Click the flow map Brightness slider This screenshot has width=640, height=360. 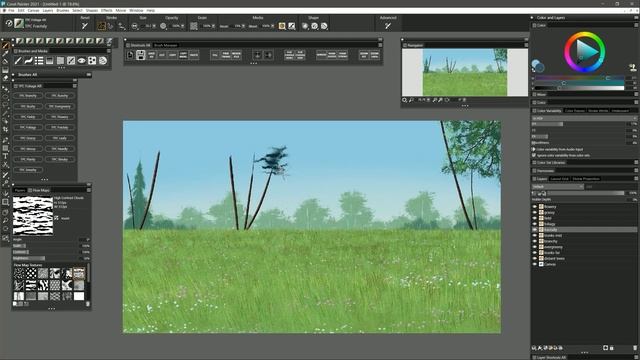46,258
